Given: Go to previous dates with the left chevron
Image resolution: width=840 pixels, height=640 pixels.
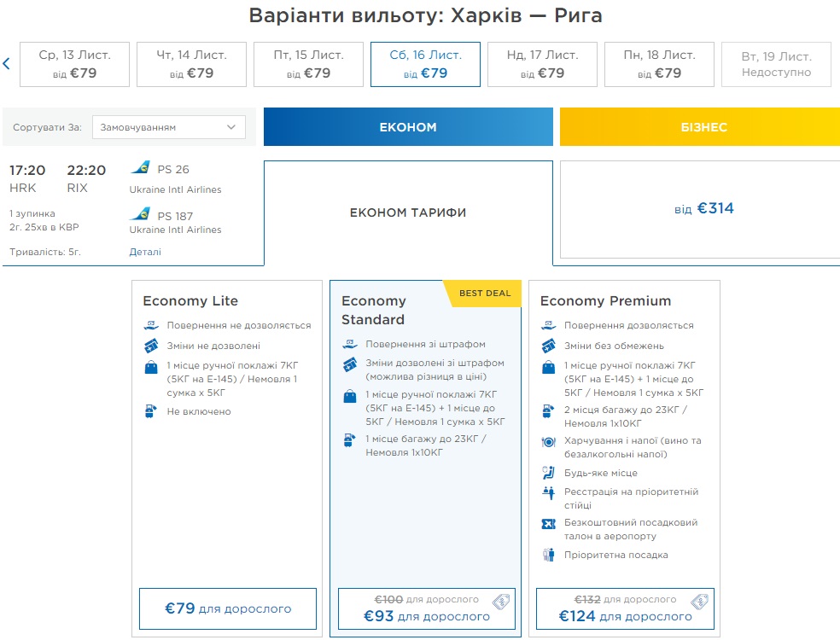Looking at the screenshot, I should pyautogui.click(x=6, y=64).
